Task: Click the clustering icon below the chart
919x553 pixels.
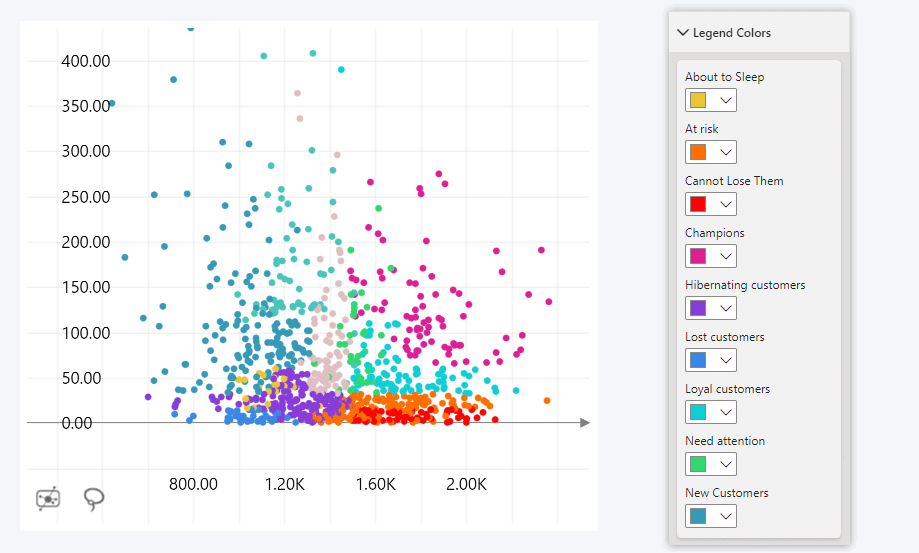Action: [x=48, y=498]
